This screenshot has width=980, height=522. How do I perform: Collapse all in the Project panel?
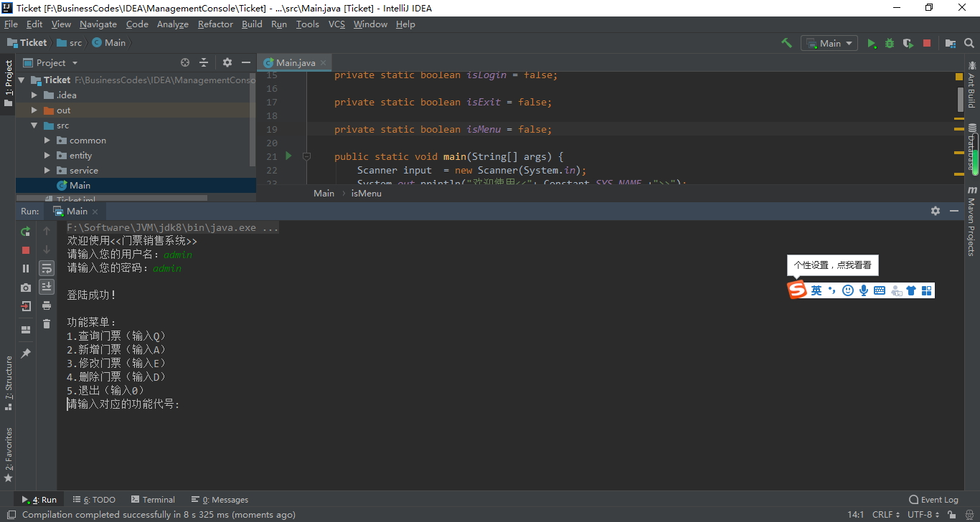[204, 62]
